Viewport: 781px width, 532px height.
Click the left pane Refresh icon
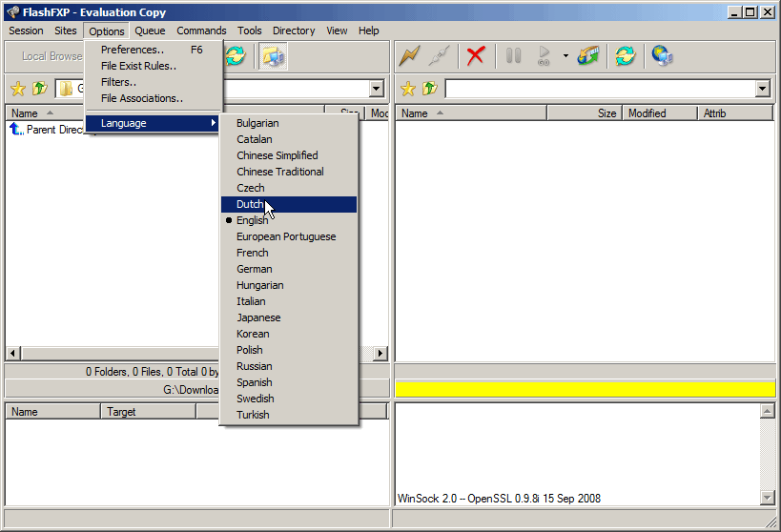[236, 56]
